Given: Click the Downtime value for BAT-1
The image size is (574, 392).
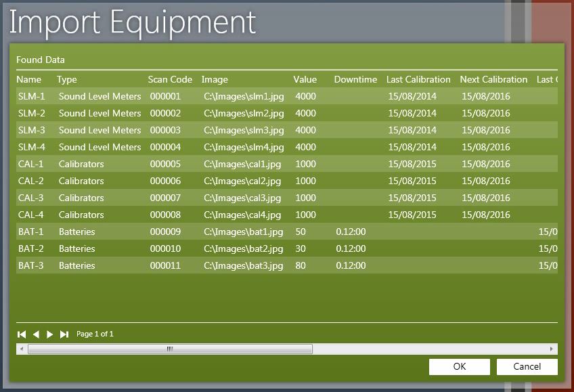Looking at the screenshot, I should 351,232.
